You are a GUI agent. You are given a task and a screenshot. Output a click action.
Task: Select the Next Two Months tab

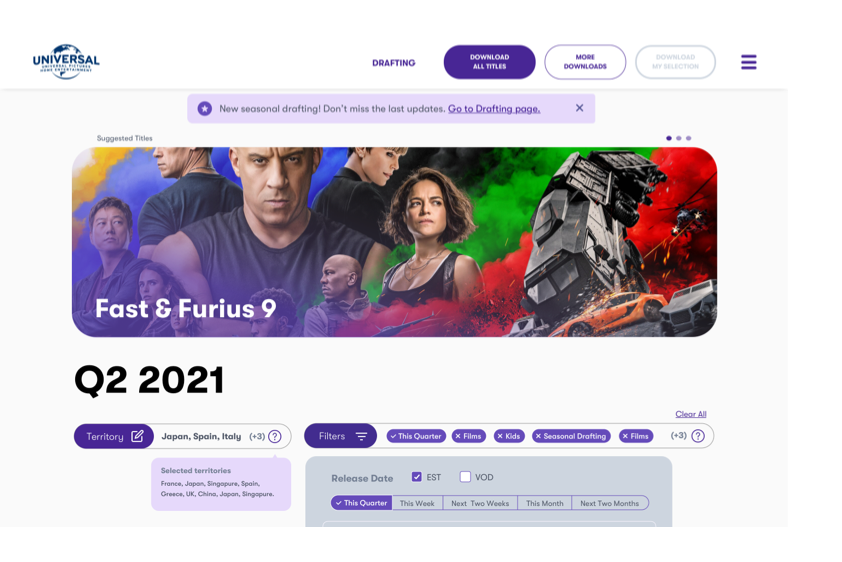[x=610, y=503]
